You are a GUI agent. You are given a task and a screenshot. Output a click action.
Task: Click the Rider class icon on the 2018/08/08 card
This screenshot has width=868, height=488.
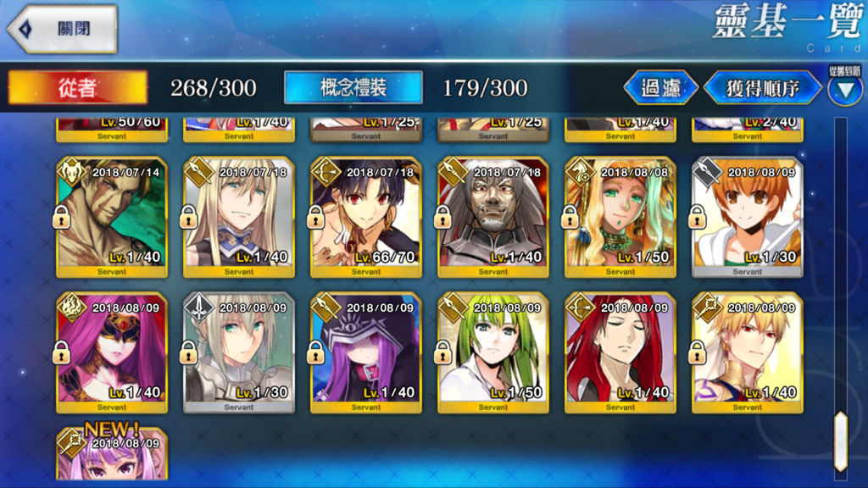tap(580, 172)
